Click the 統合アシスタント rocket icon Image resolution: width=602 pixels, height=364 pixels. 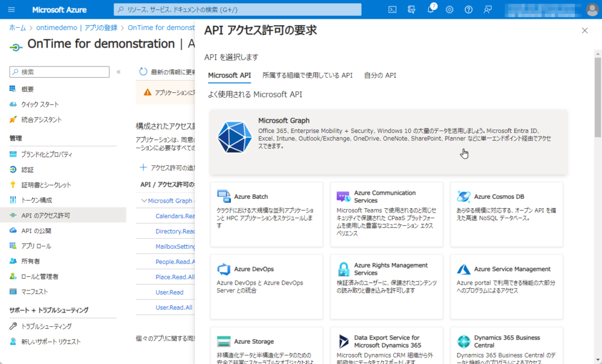(x=13, y=119)
